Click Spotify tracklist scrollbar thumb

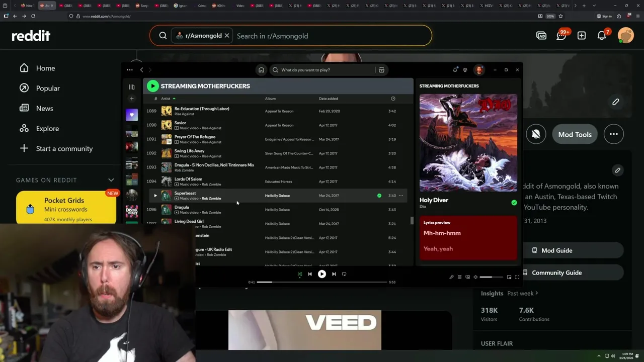412,220
